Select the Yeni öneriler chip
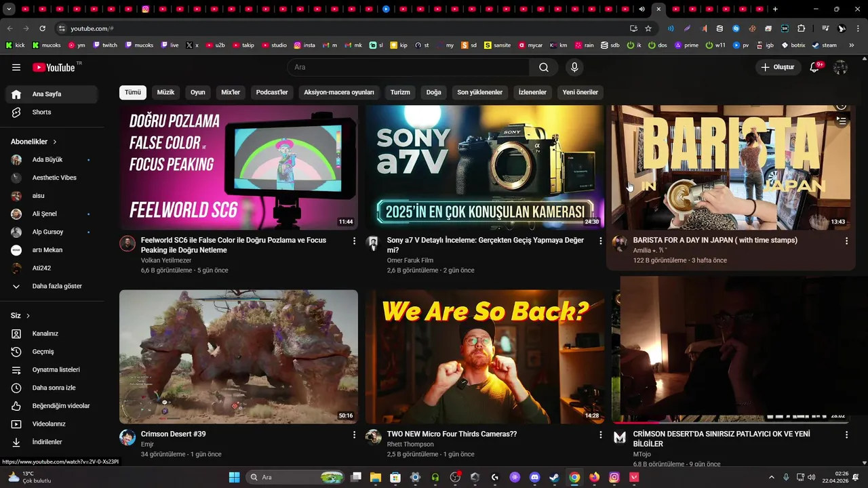The height and width of the screenshot is (488, 868). [580, 92]
